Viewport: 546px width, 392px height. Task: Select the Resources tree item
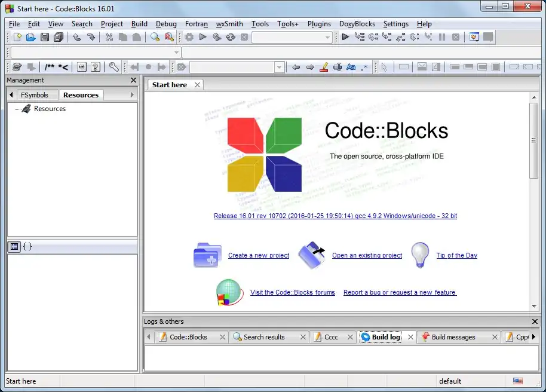tap(50, 109)
